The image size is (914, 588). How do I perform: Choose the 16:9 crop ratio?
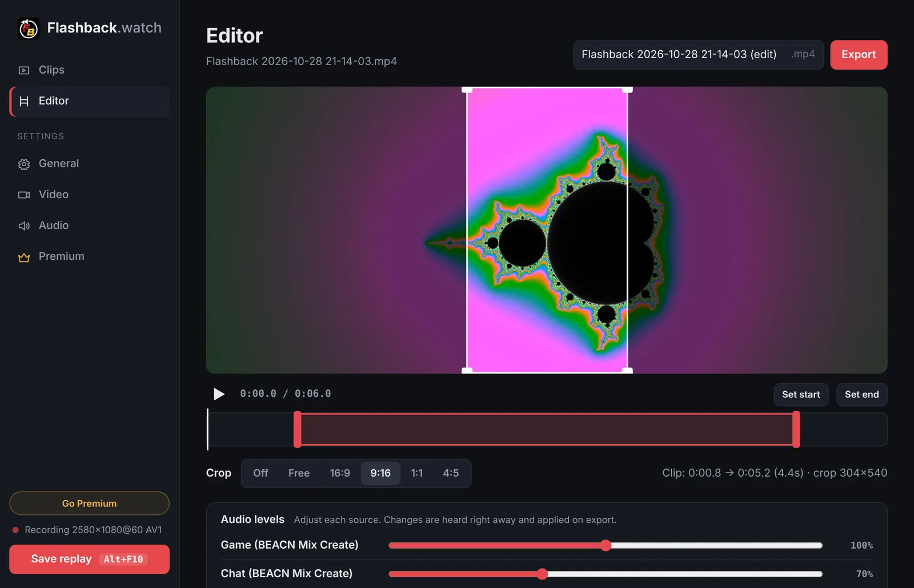(340, 473)
